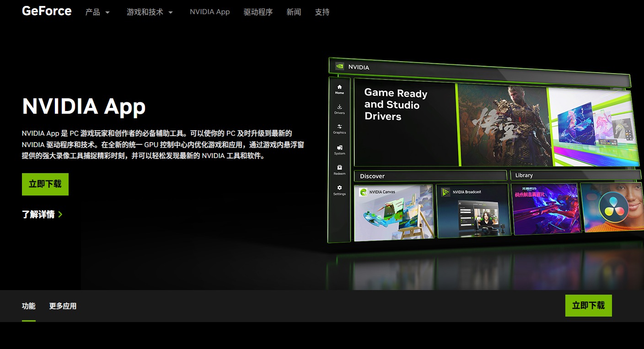Open the 支持 nav item

pos(322,12)
